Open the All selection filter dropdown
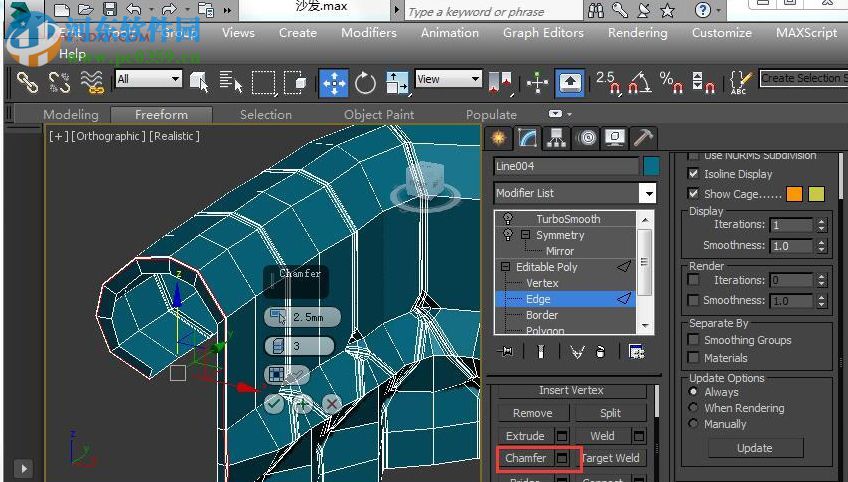This screenshot has height=482, width=848. pos(176,79)
